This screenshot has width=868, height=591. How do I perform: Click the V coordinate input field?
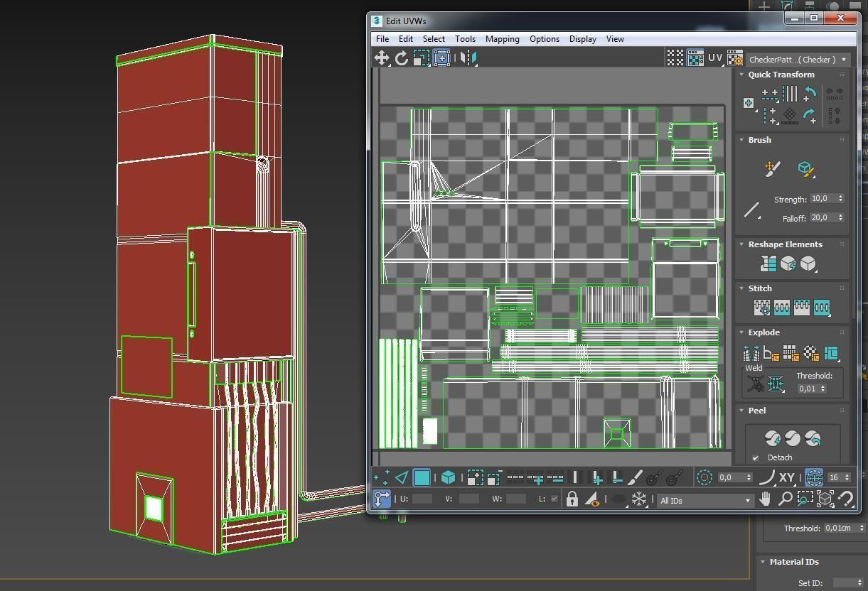468,499
